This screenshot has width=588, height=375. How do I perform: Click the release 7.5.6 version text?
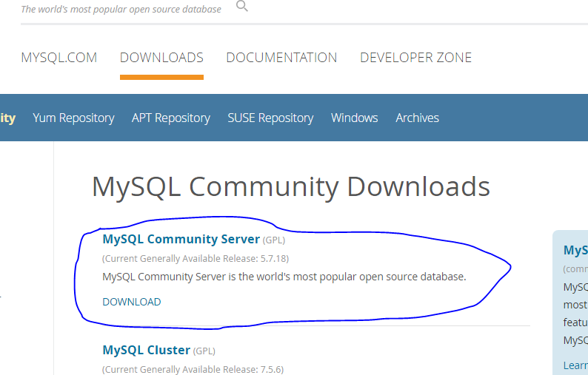tap(193, 369)
